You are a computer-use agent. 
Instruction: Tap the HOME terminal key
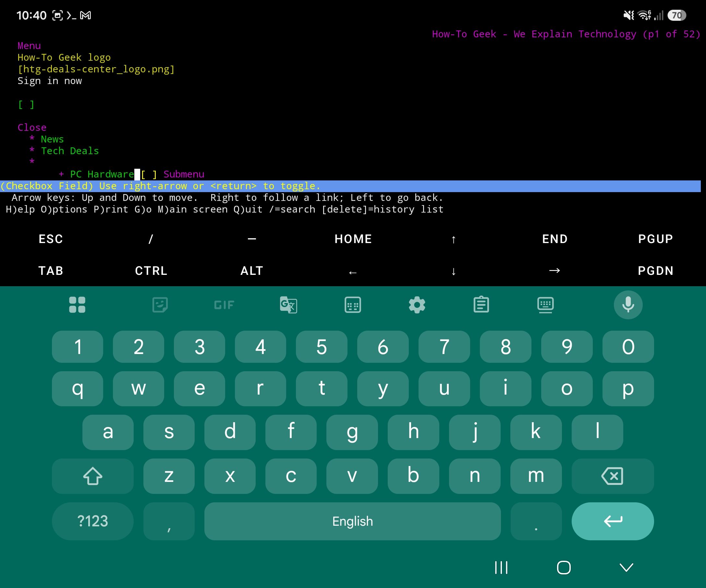point(353,239)
